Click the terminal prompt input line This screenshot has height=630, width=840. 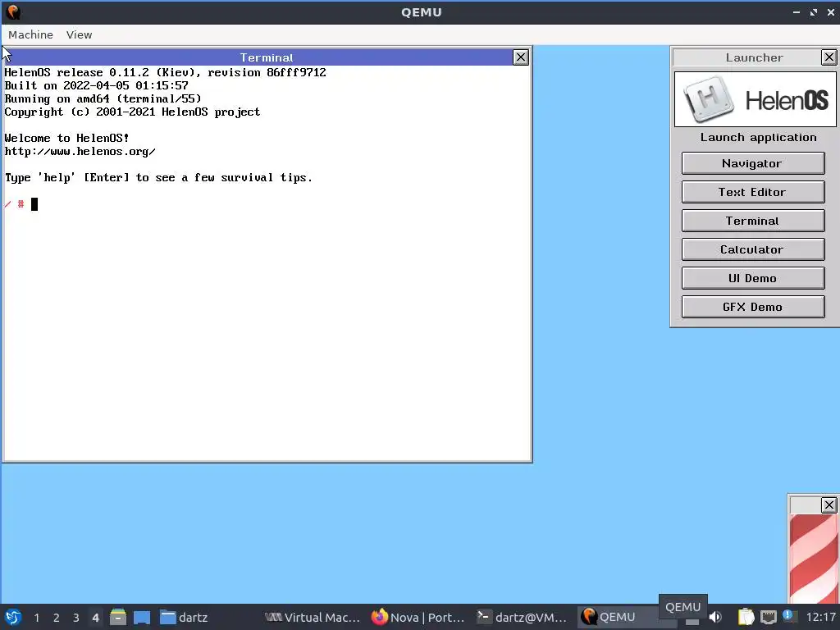click(267, 204)
